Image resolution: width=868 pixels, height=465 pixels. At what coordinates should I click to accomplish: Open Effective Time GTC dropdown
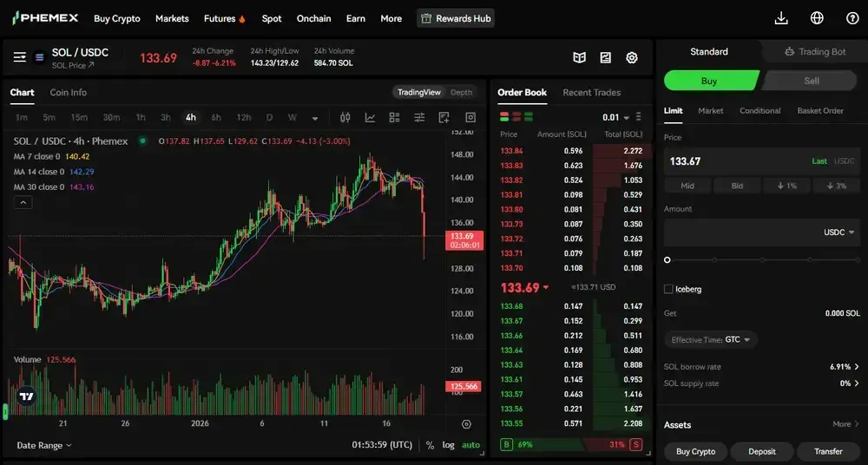click(711, 340)
